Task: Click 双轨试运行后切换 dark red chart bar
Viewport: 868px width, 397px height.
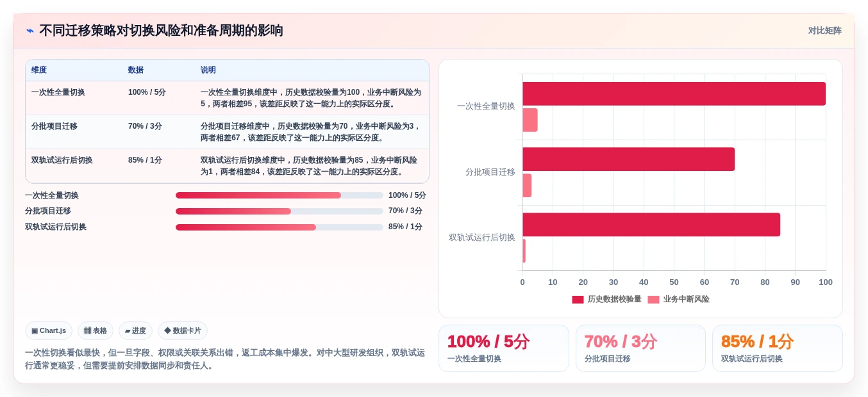Action: tap(651, 224)
